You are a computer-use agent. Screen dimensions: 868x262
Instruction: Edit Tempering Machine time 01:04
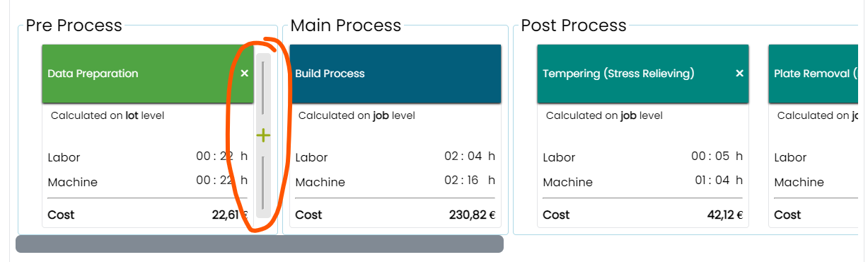[717, 181]
